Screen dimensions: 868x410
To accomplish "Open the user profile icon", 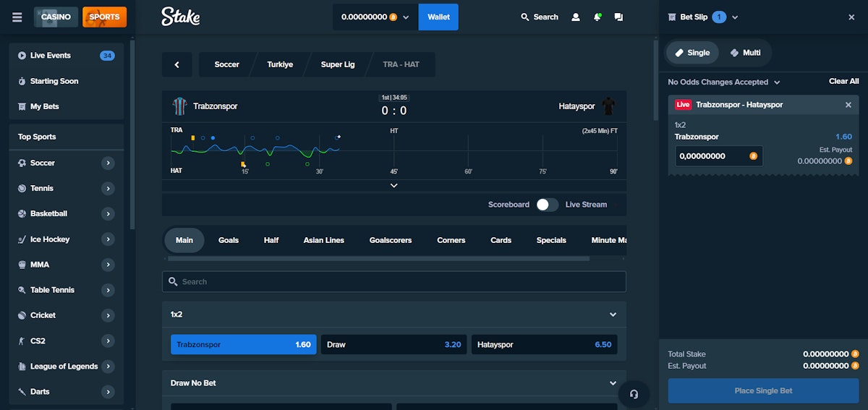I will [576, 17].
